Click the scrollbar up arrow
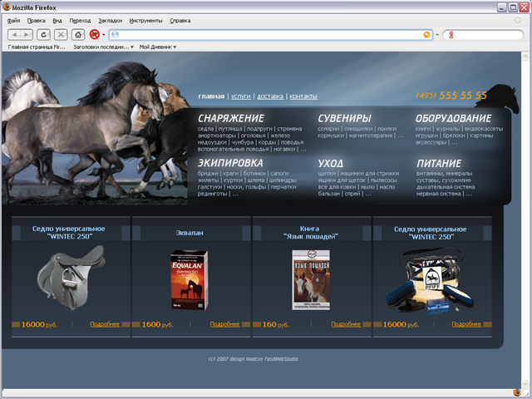The image size is (532, 399). pos(525,56)
